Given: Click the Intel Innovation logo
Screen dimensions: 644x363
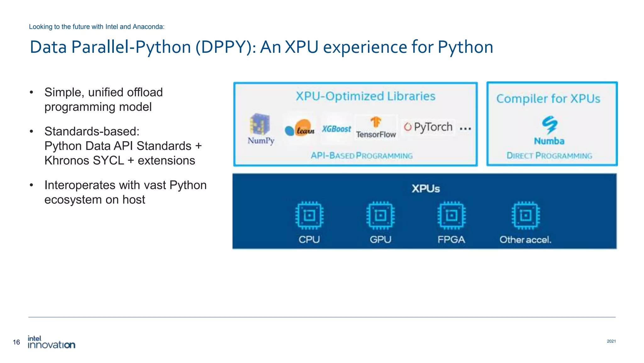Looking at the screenshot, I should pyautogui.click(x=51, y=342).
